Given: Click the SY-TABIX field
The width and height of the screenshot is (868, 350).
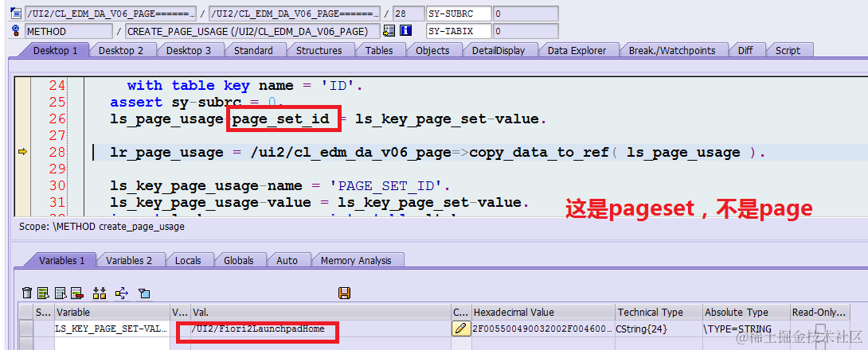Looking at the screenshot, I should tap(459, 32).
